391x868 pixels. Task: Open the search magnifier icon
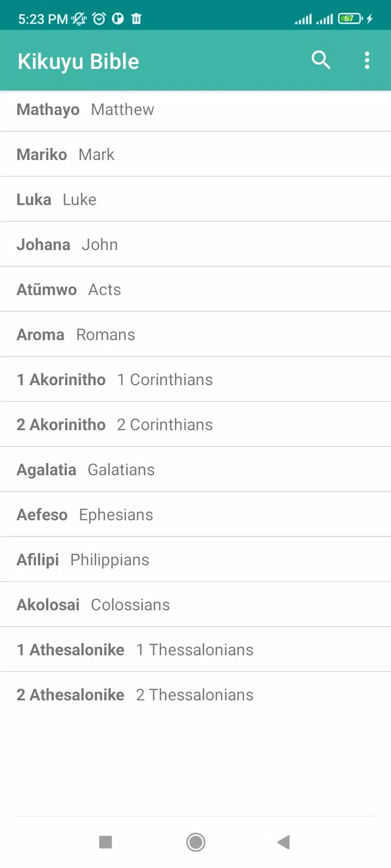(x=321, y=60)
